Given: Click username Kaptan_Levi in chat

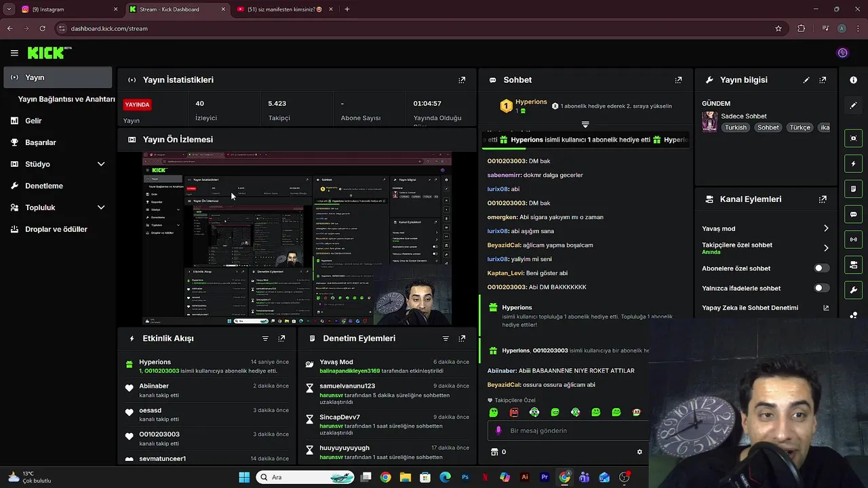Looking at the screenshot, I should [505, 273].
